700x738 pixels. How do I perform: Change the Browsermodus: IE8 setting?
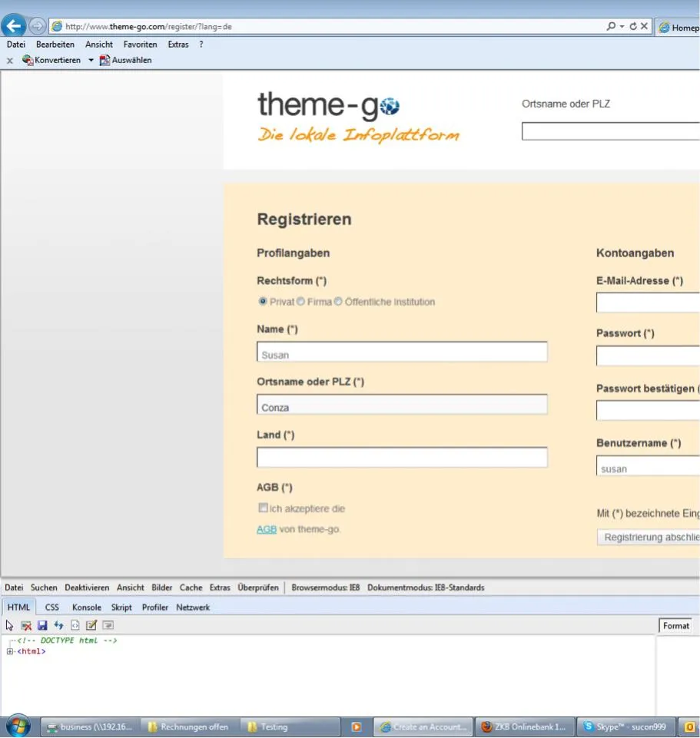coord(326,587)
